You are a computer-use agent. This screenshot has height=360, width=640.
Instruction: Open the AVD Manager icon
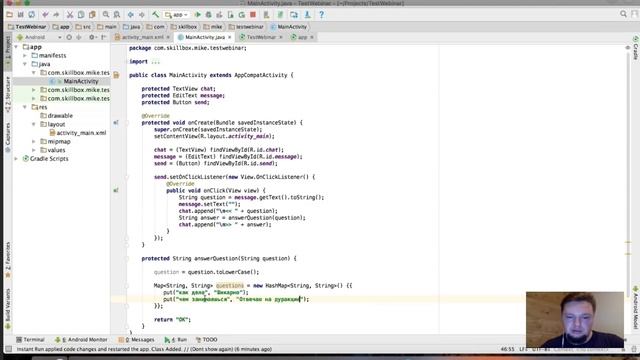[267, 15]
